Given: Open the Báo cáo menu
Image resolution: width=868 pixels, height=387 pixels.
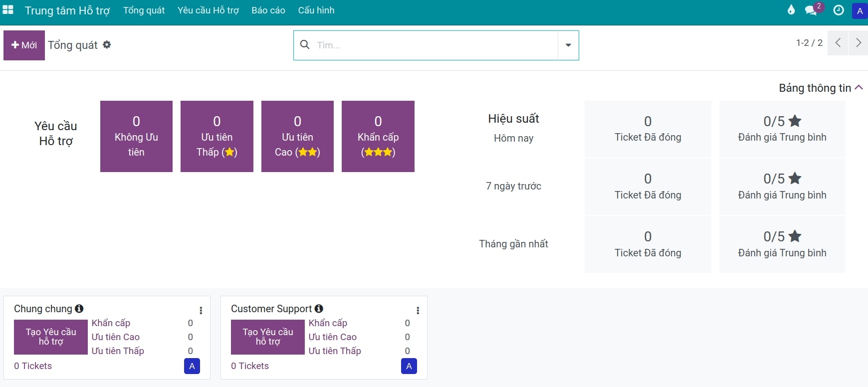Looking at the screenshot, I should (x=268, y=10).
